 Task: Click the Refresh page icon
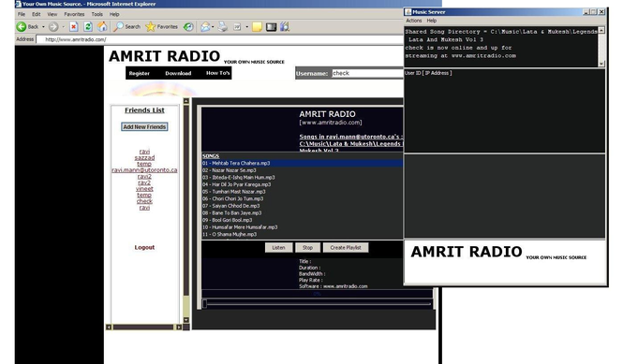(x=88, y=26)
